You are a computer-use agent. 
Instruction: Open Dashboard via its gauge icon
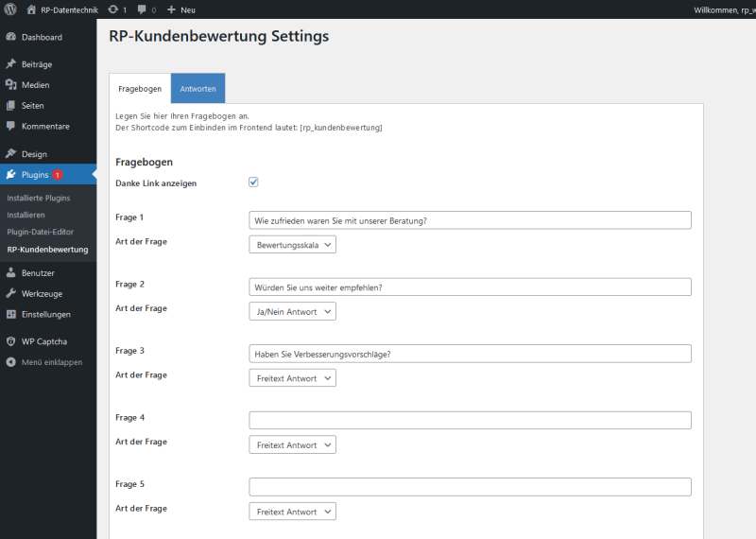tap(11, 37)
